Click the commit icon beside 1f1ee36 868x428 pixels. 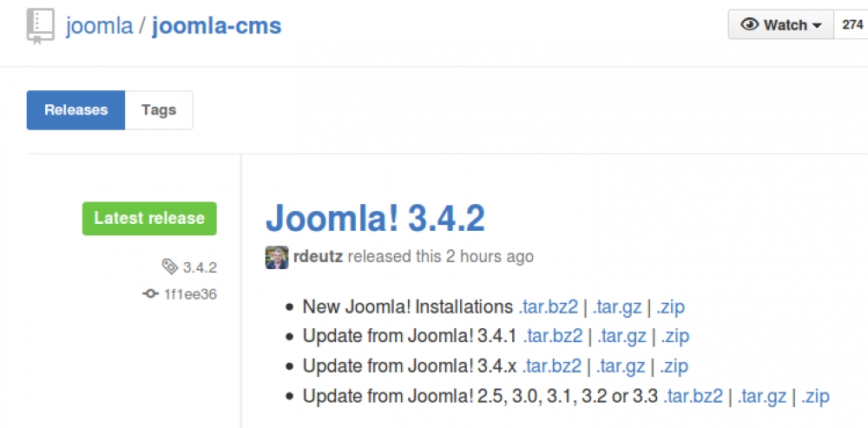coord(151,294)
